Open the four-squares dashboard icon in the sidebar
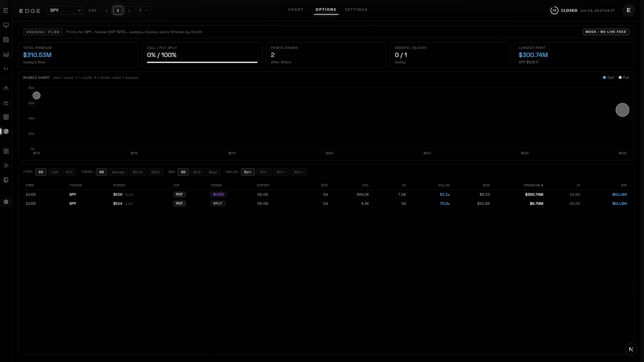Image resolution: width=644 pixels, height=362 pixels. 6,151
